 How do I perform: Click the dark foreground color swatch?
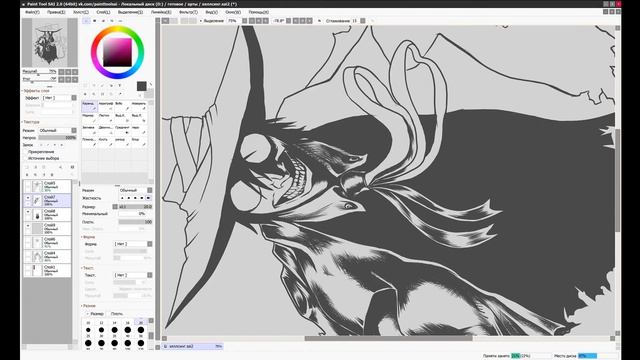click(x=142, y=86)
